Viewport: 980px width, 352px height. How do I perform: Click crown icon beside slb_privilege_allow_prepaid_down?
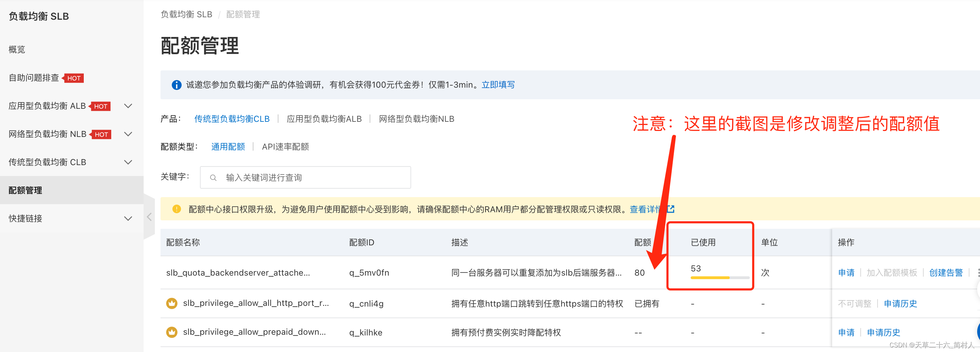172,332
